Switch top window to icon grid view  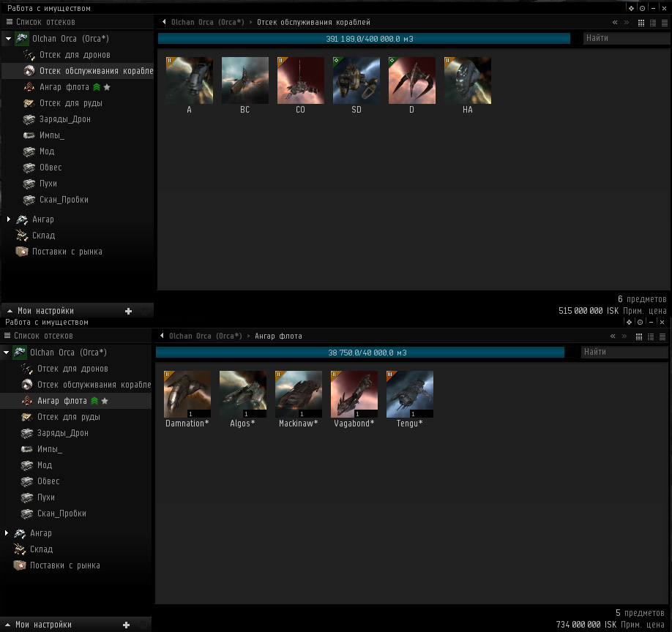point(641,23)
